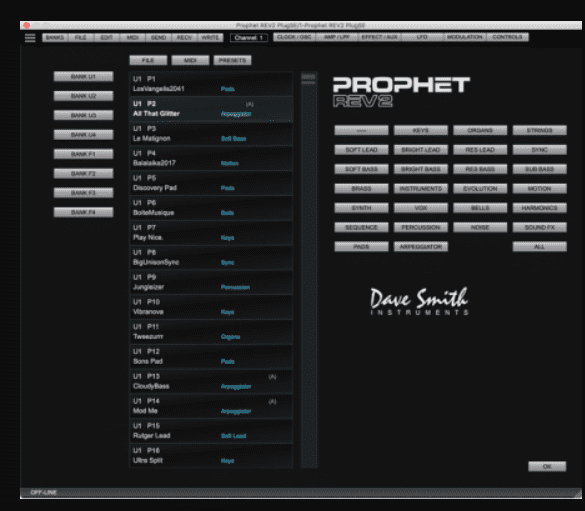Image resolution: width=585 pixels, height=511 pixels.
Task: Switch to the CLOCK / OSC tab
Action: point(294,37)
